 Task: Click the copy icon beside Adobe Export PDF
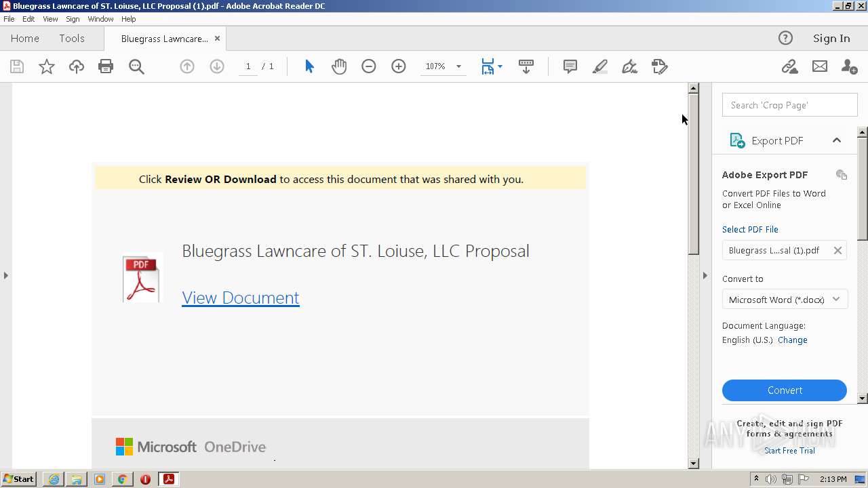click(842, 175)
